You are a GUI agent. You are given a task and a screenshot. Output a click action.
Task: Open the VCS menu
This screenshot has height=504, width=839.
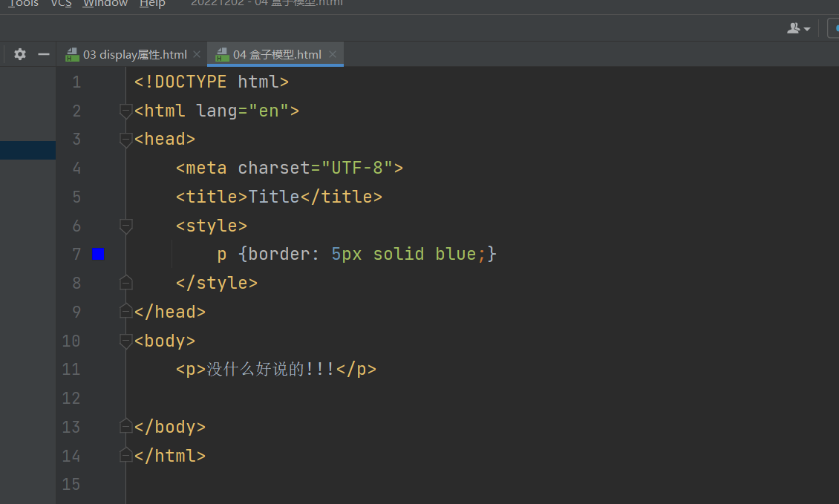click(x=61, y=4)
